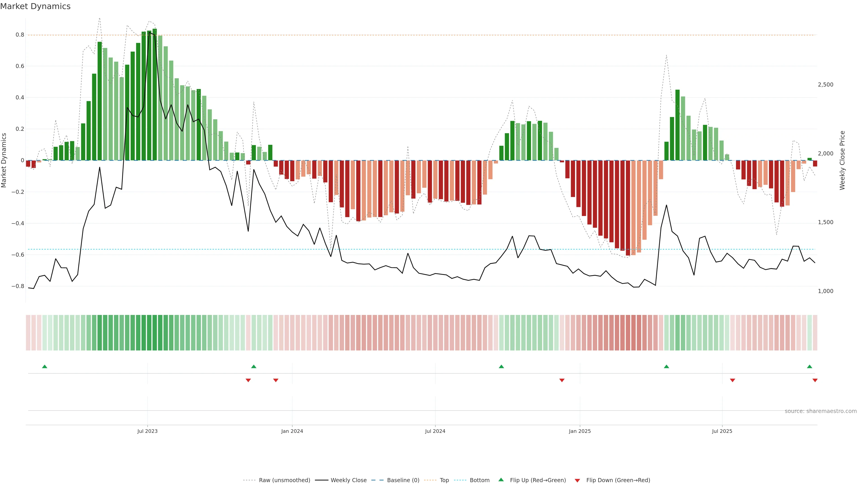Toggle the Baseline (0) legend entry
This screenshot has width=868, height=488.
403,480
